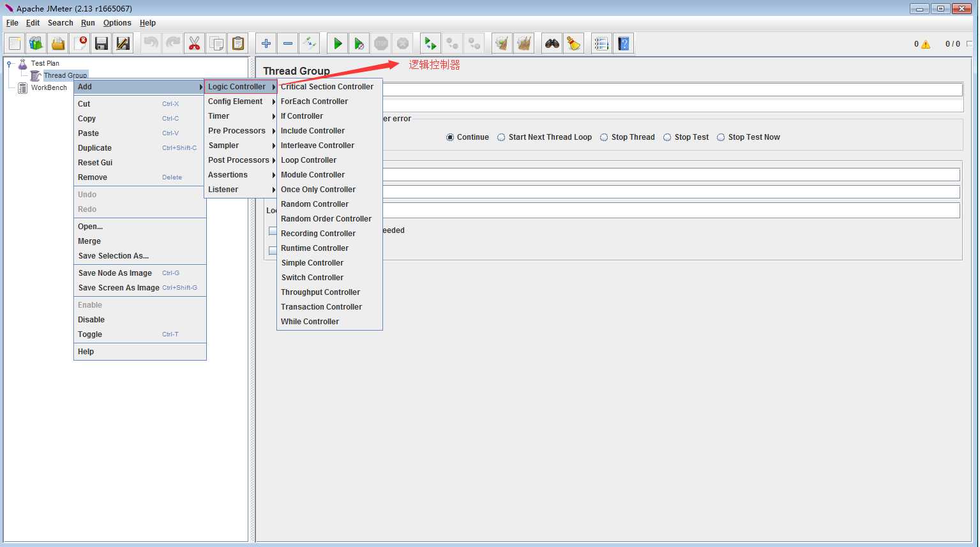Click the Reset Search toolbar icon

click(574, 43)
